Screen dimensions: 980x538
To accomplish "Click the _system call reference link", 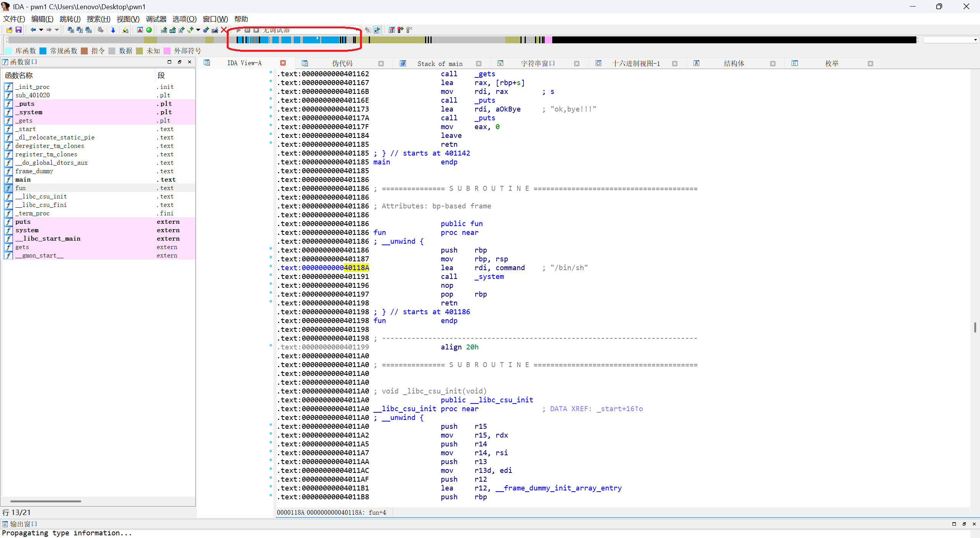I will click(489, 277).
